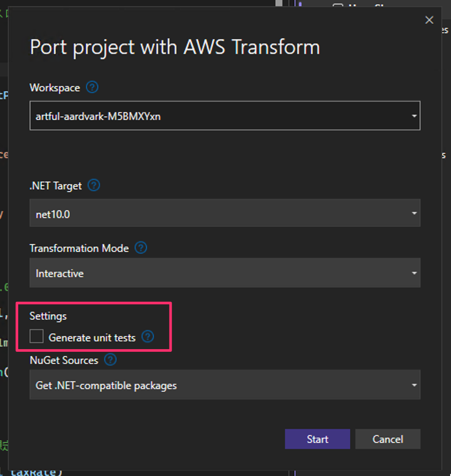
Task: Click the 'Transformation Mode' label
Action: tap(79, 248)
